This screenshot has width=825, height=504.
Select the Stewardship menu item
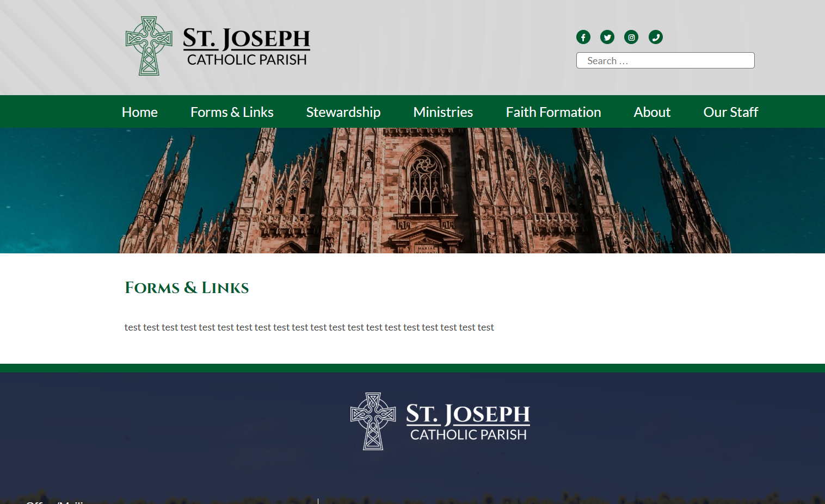tap(343, 112)
